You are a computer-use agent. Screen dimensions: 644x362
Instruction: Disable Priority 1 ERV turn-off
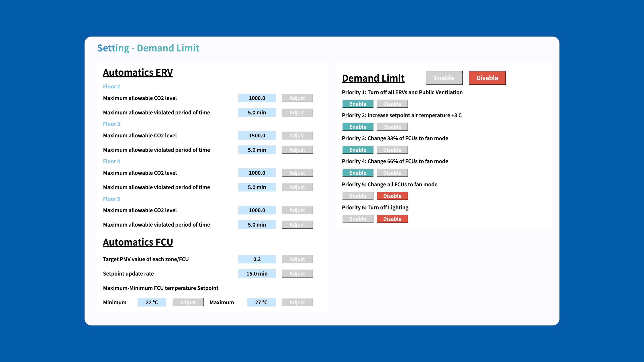click(392, 104)
